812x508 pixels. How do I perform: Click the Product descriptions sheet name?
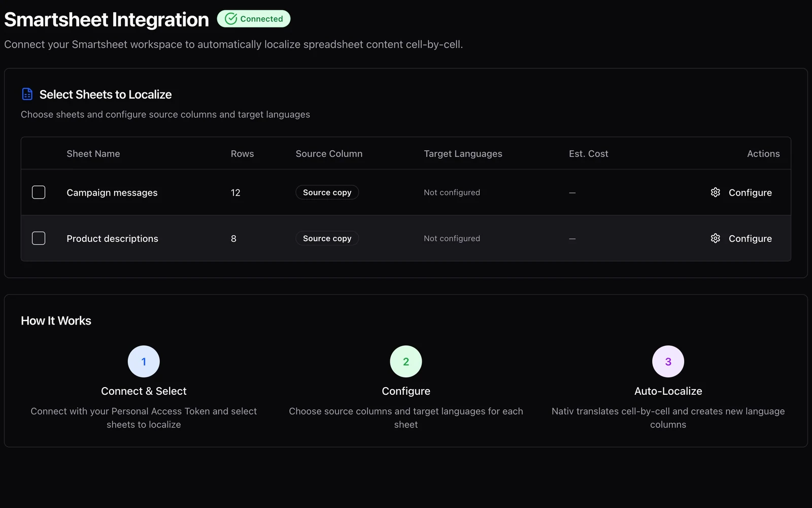point(113,238)
